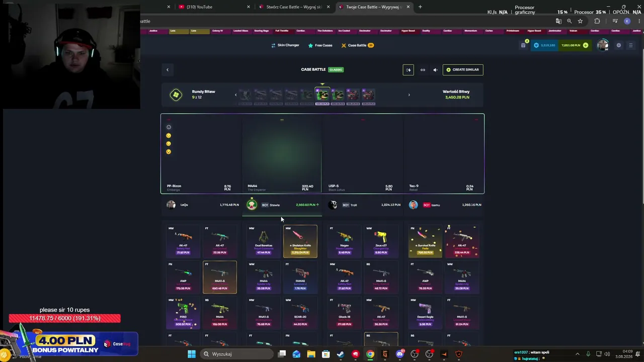Viewport: 644px width, 362px height.
Task: Toggle the fast mode lightning icon
Action: tap(408, 70)
